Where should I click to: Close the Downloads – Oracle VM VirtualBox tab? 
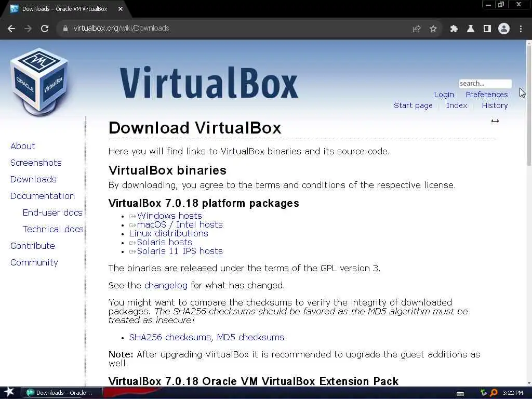(x=120, y=9)
